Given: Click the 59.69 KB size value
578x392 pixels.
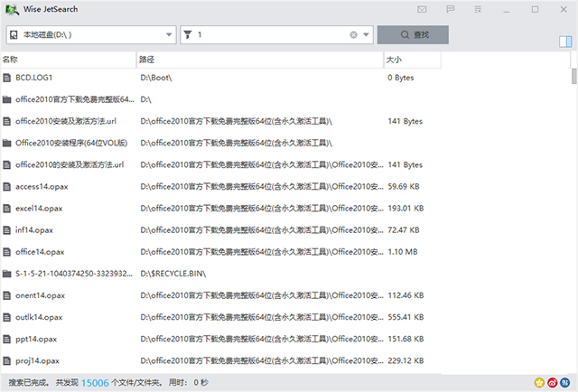Looking at the screenshot, I should click(x=404, y=186).
